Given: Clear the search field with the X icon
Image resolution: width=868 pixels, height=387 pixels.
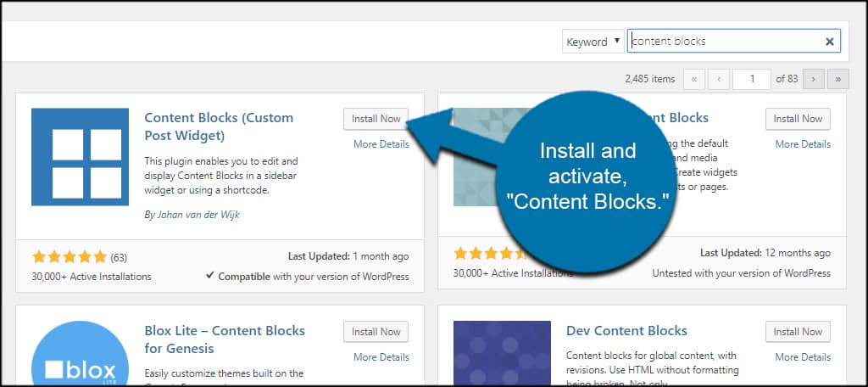Looking at the screenshot, I should pos(829,42).
